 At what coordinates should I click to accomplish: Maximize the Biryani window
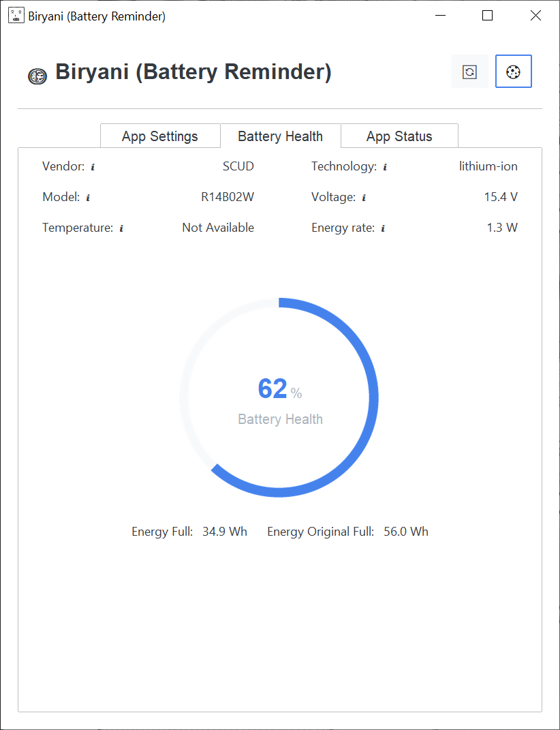tap(487, 16)
